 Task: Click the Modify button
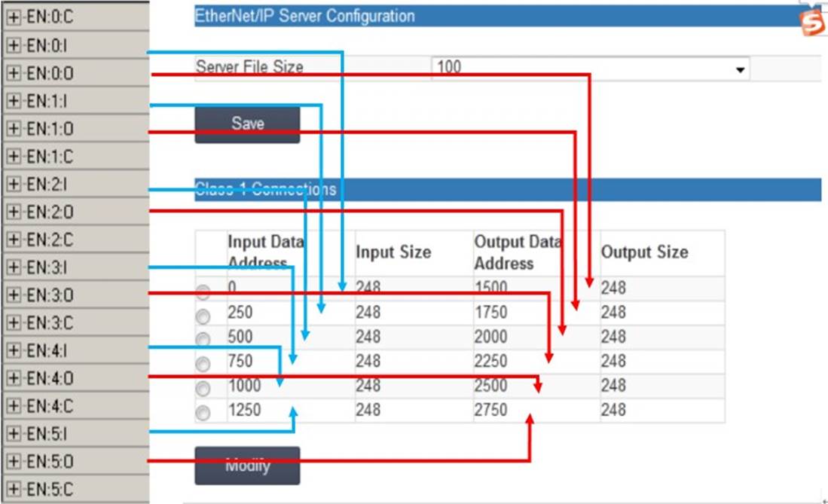click(x=247, y=466)
